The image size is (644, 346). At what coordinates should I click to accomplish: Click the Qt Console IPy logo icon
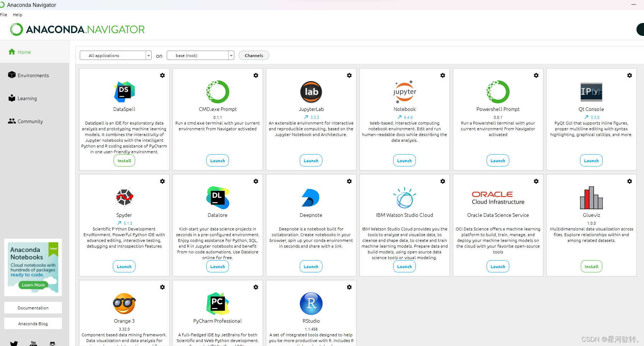(x=592, y=92)
